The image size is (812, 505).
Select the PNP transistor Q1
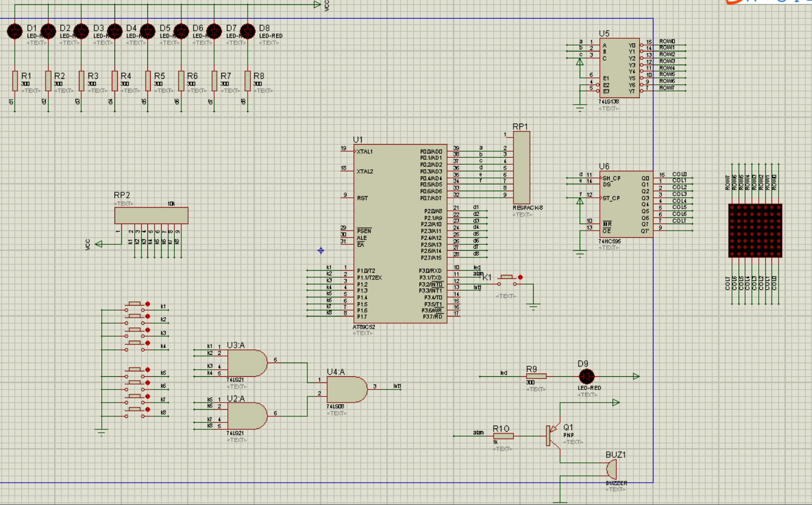coord(553,436)
